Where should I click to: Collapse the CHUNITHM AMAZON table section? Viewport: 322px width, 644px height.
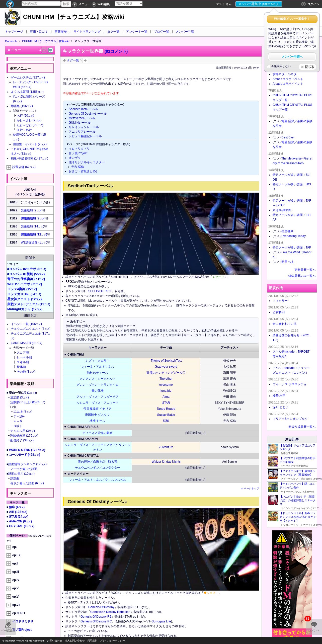[x=161, y=439]
